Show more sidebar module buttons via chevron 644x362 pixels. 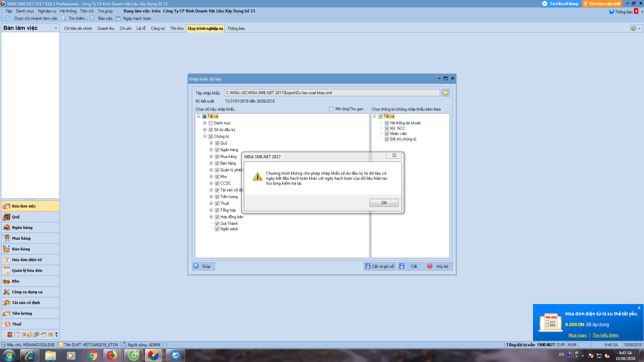coord(56,335)
